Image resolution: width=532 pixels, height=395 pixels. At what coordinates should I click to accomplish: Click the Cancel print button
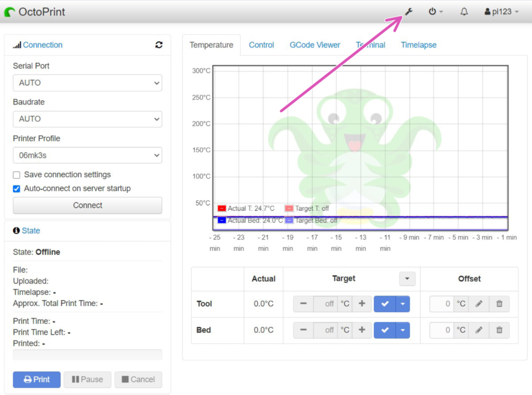pos(138,380)
